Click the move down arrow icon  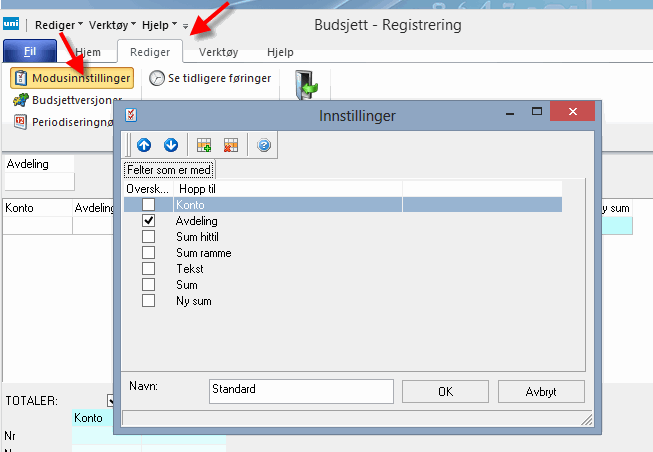171,145
